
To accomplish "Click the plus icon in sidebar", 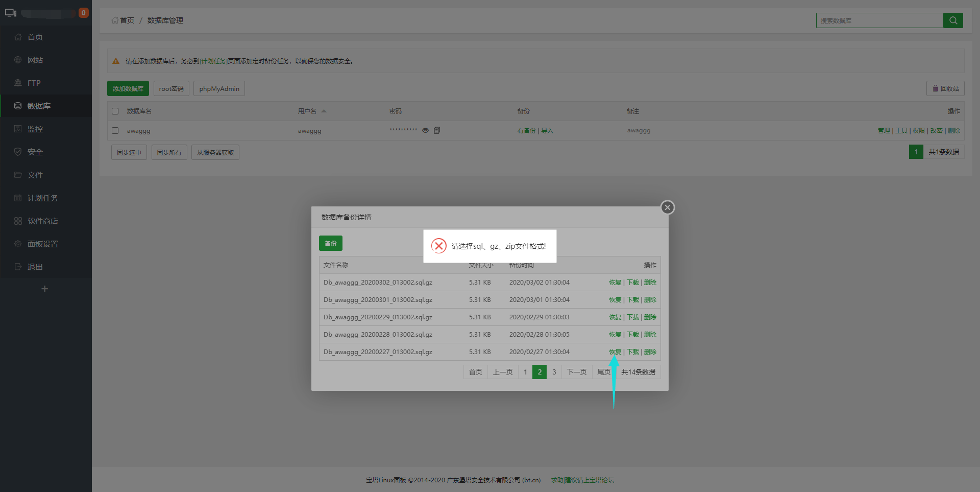I will point(45,289).
